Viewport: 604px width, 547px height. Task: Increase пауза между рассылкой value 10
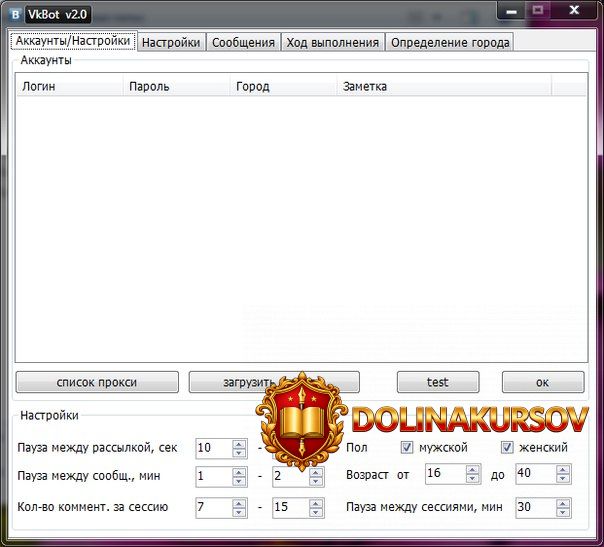[239, 444]
